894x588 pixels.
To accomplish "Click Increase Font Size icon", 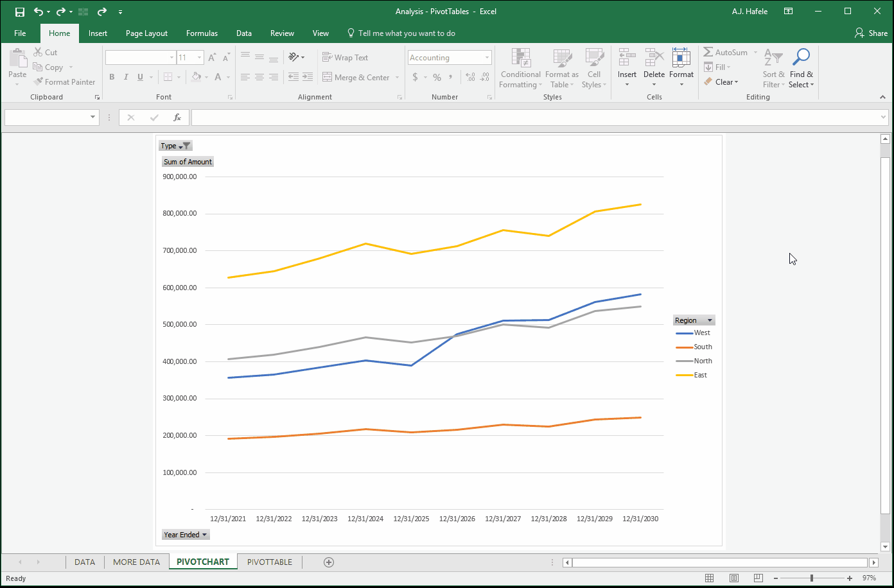I will click(212, 58).
